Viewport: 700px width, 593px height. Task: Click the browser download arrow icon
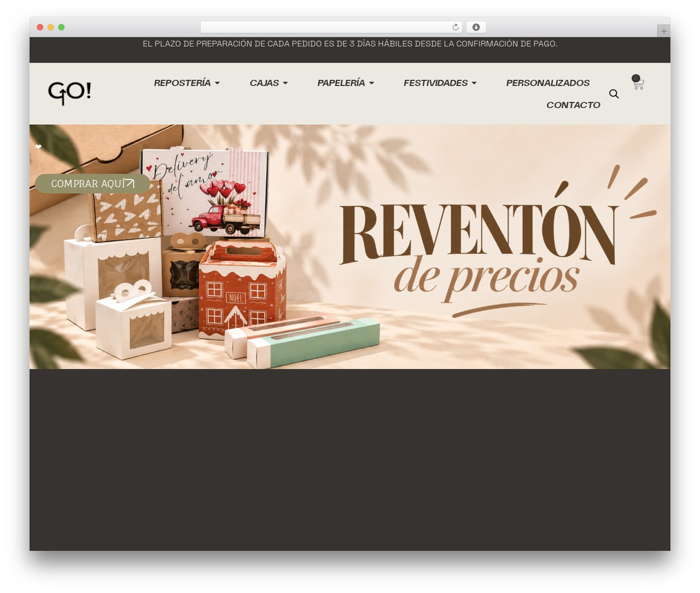tap(476, 27)
